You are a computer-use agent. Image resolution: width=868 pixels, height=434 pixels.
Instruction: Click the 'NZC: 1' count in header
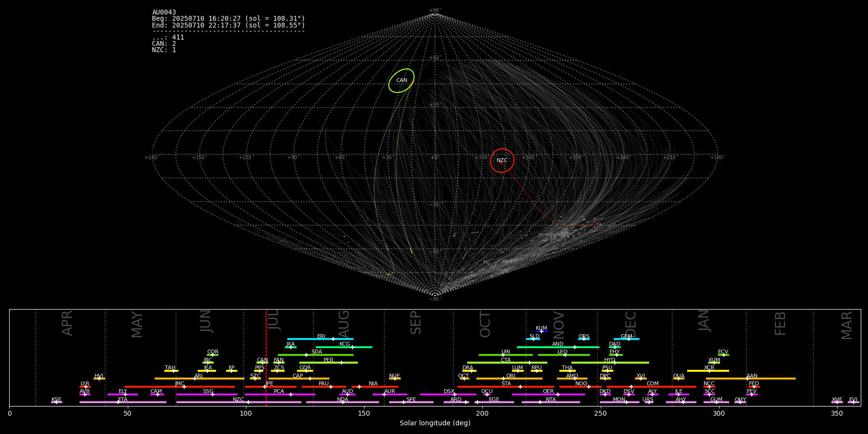coord(164,50)
